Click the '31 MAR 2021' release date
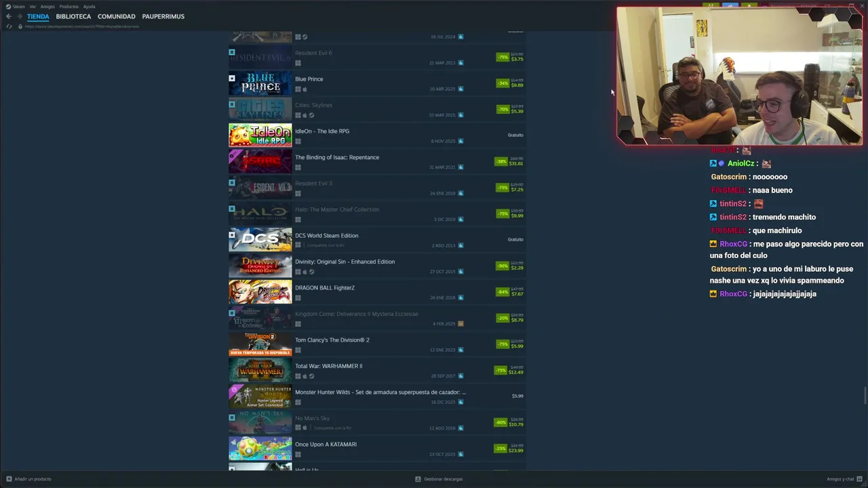Screen dimensions: 868x488 pyautogui.click(x=443, y=167)
